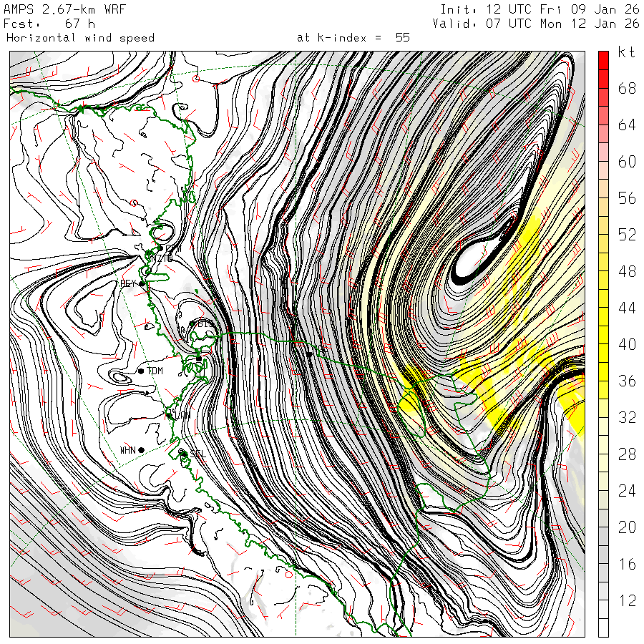Image resolution: width=644 pixels, height=644 pixels.
Task: Click the 'Horizontal wind speed' label
Action: pyautogui.click(x=80, y=38)
